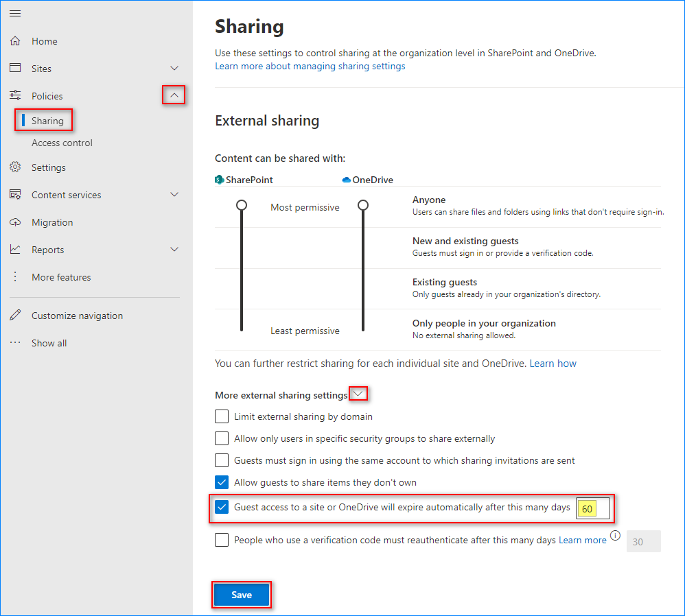This screenshot has width=685, height=616.
Task: Click Customize navigation
Action: (78, 316)
